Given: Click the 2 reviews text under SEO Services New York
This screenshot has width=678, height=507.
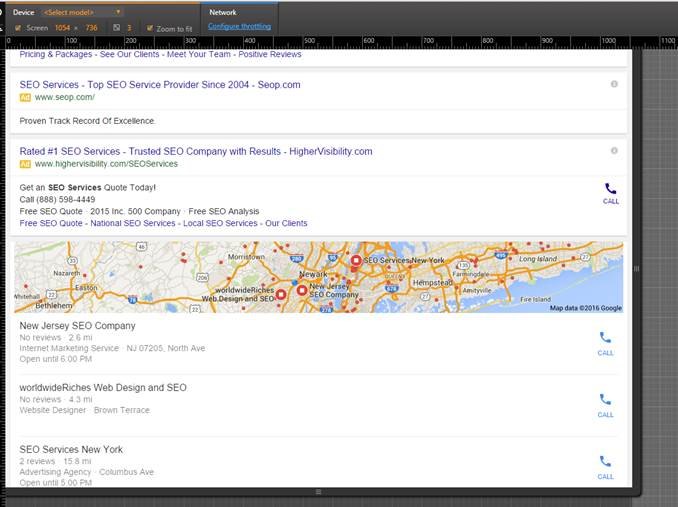Looking at the screenshot, I should [x=37, y=461].
